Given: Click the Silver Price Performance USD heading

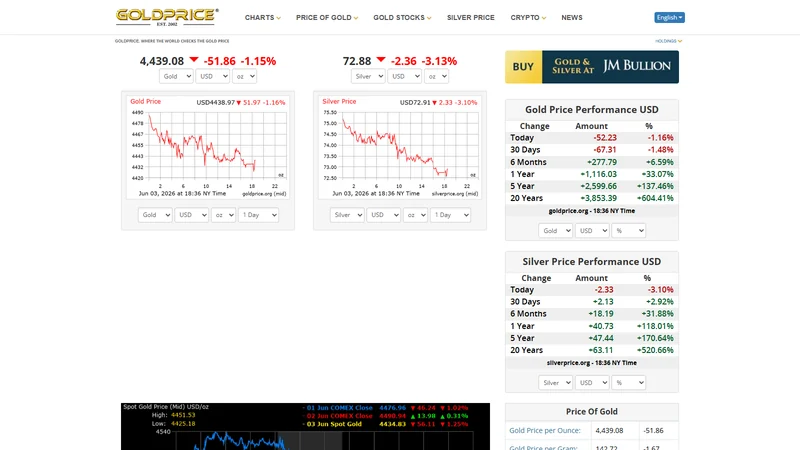Looking at the screenshot, I should point(592,262).
